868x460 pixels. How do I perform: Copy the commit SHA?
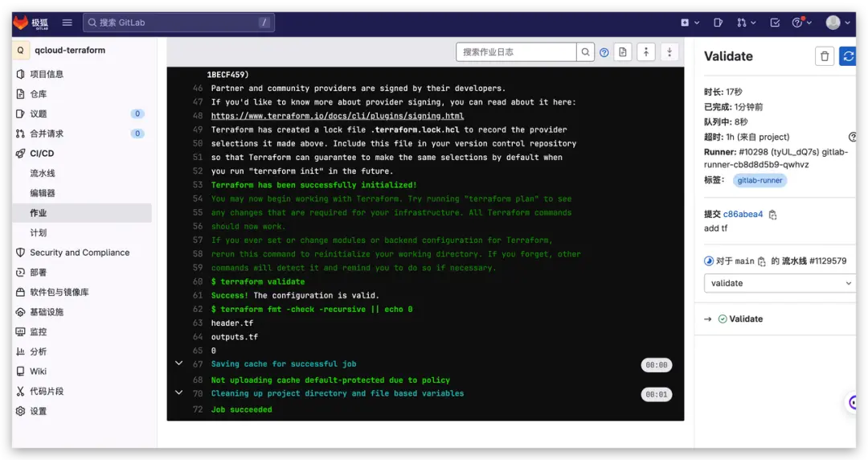pos(773,215)
